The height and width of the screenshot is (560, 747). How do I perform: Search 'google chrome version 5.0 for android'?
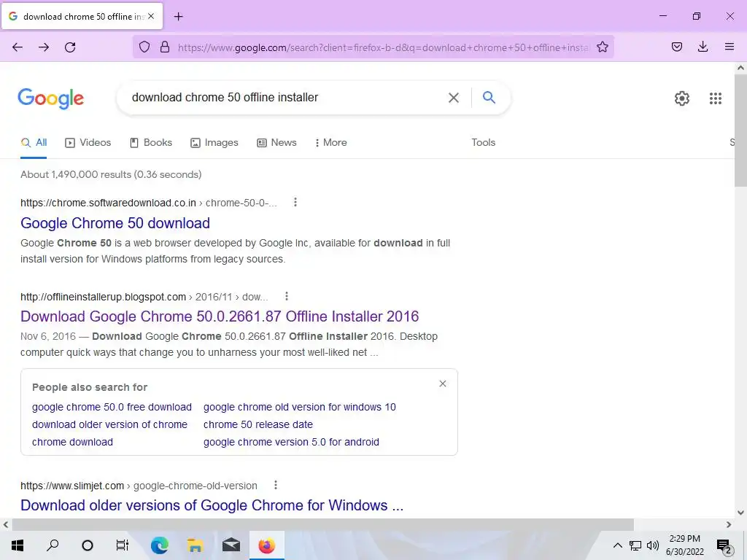pyautogui.click(x=291, y=442)
